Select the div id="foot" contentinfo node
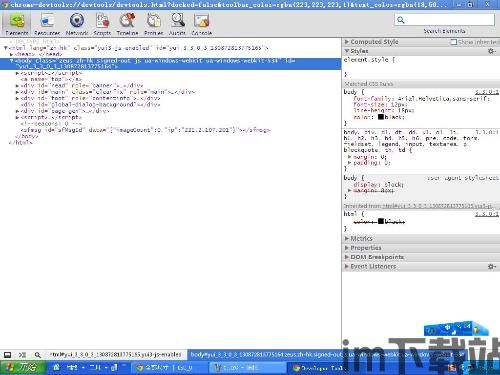 [x=90, y=98]
